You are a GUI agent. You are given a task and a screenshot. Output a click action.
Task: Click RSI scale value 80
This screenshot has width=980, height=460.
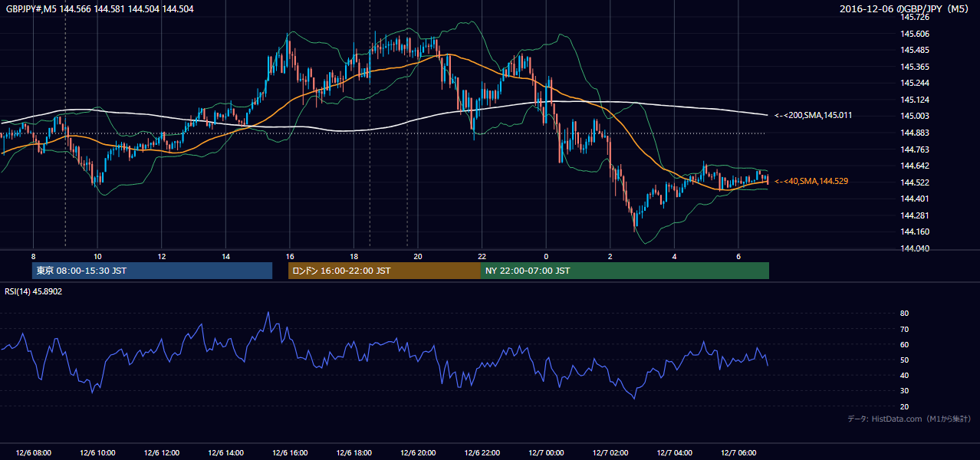point(904,314)
